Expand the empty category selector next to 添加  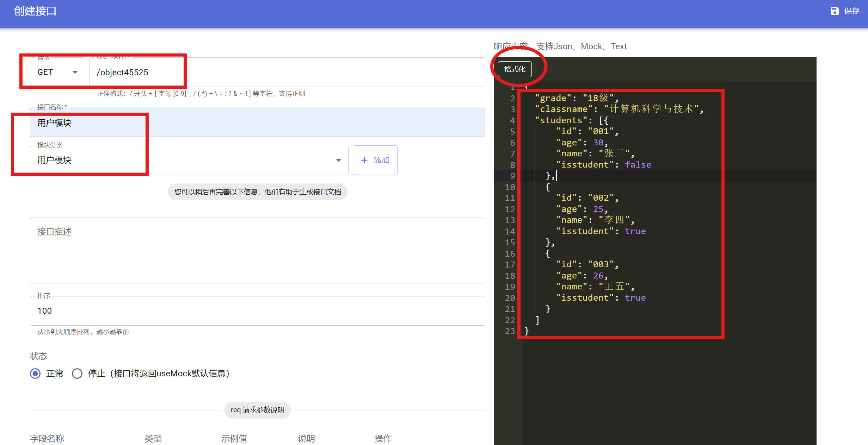247,160
